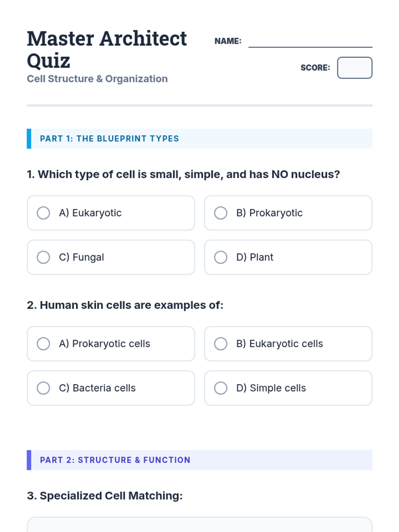Select radio button for A) Eukaryotic

point(44,213)
